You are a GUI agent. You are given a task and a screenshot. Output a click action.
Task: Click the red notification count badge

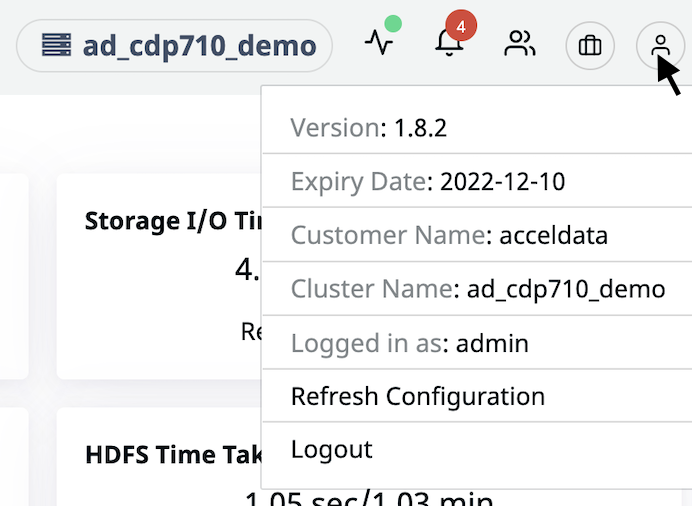(461, 26)
